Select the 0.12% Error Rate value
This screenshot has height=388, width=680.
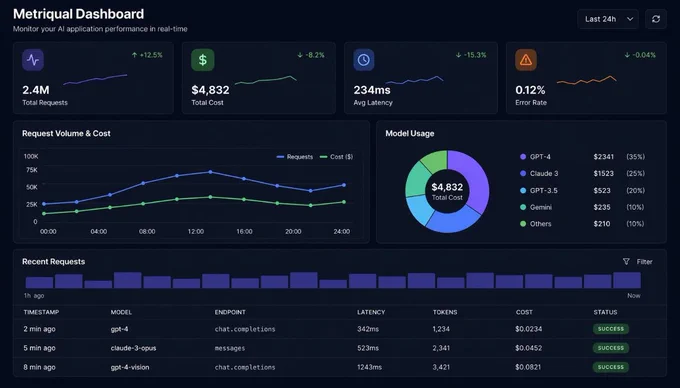point(530,90)
